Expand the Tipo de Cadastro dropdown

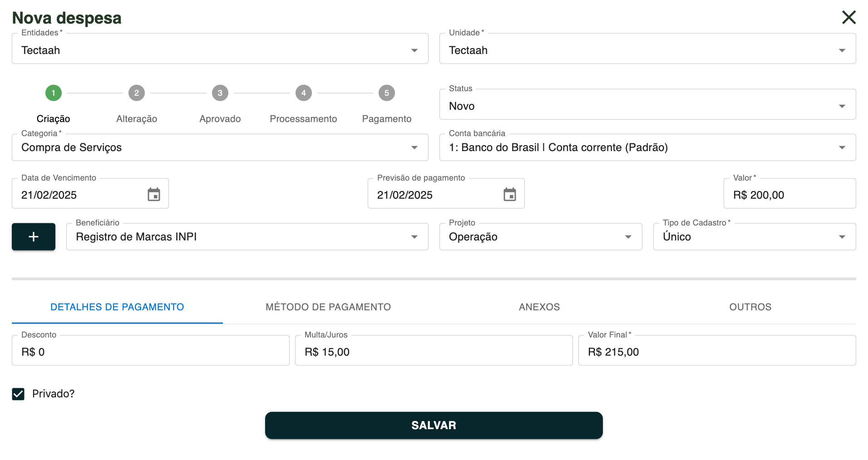pos(842,237)
